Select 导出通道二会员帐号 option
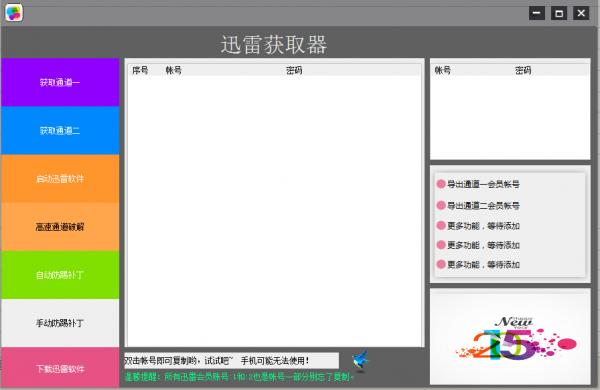This screenshot has width=600, height=390. (478, 206)
